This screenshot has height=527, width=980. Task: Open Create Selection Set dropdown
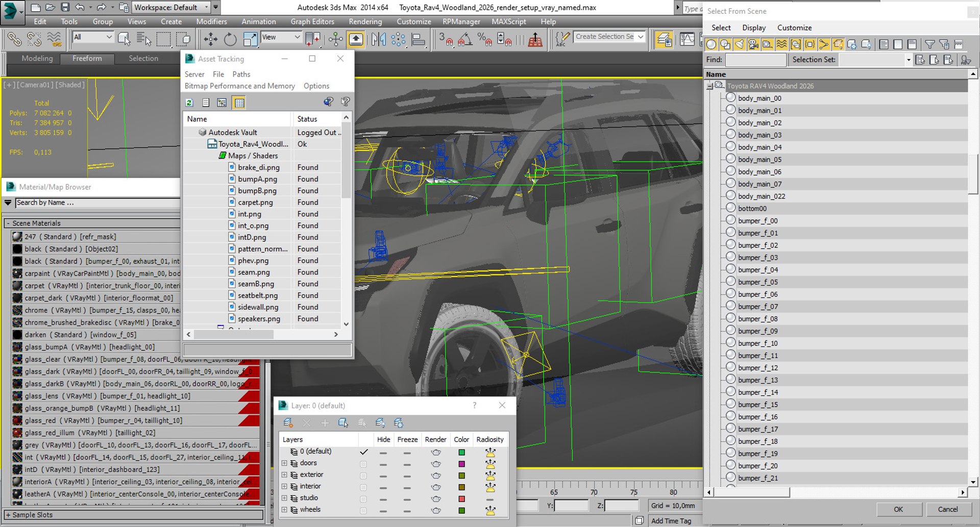[641, 37]
